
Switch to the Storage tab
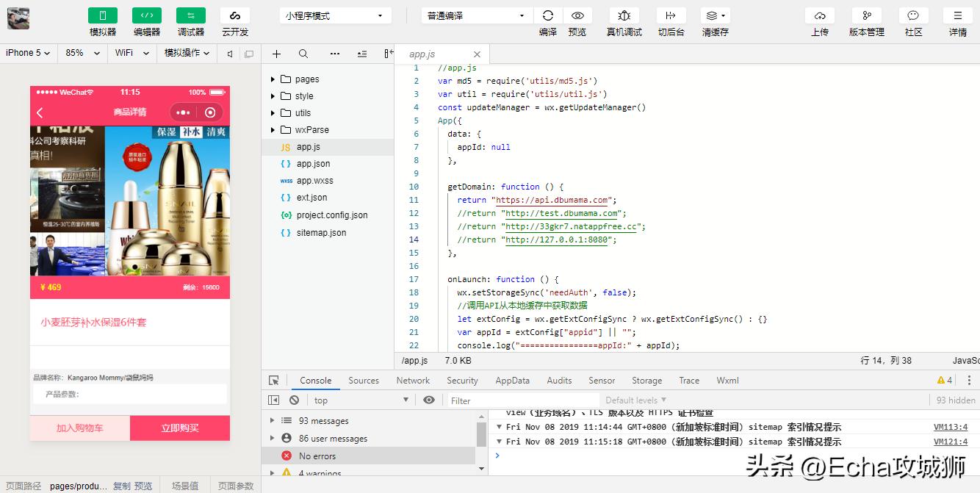click(646, 381)
